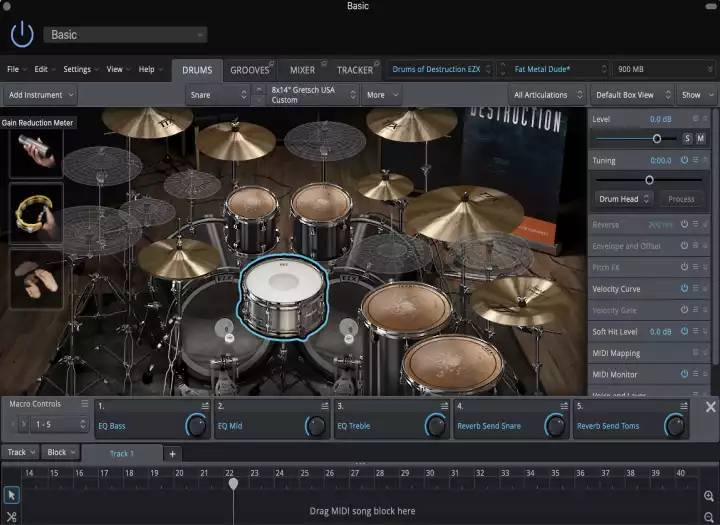The image size is (720, 525).
Task: Click the plugin power icon beside Basic
Action: pyautogui.click(x=22, y=34)
